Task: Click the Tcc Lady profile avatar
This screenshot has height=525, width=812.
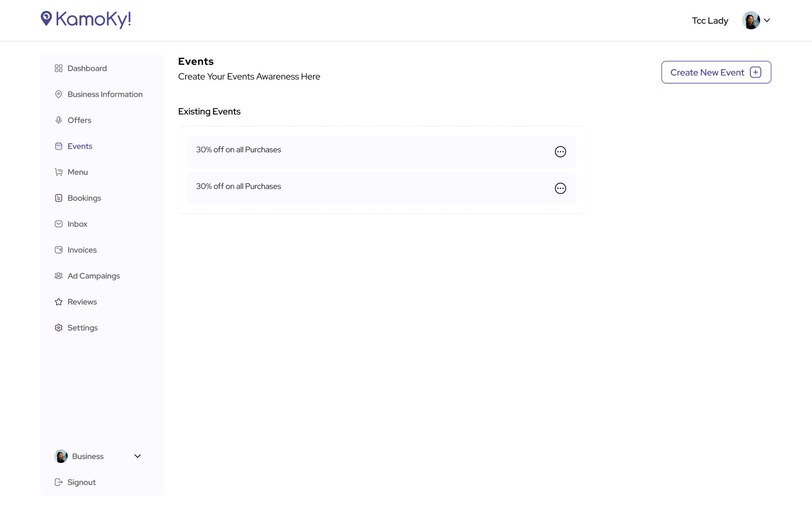Action: tap(751, 20)
